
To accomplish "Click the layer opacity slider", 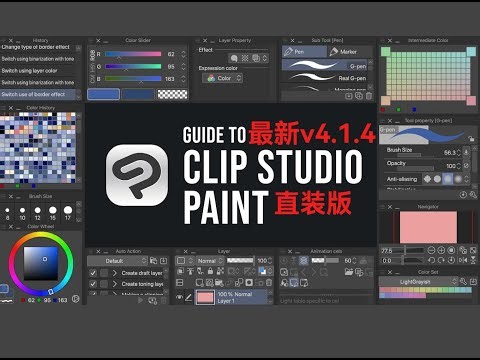I will [240, 260].
